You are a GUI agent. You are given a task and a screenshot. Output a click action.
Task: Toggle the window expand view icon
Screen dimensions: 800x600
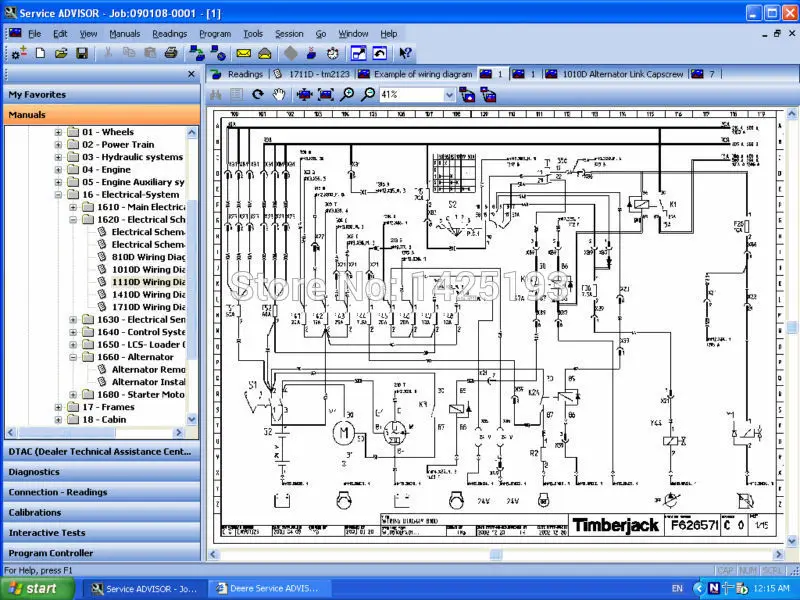(358, 53)
